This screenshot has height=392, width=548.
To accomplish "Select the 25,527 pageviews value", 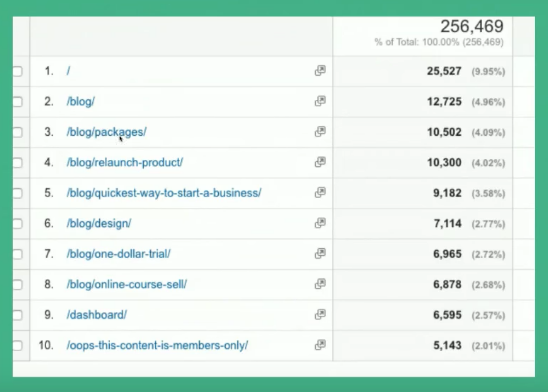I will (x=444, y=71).
